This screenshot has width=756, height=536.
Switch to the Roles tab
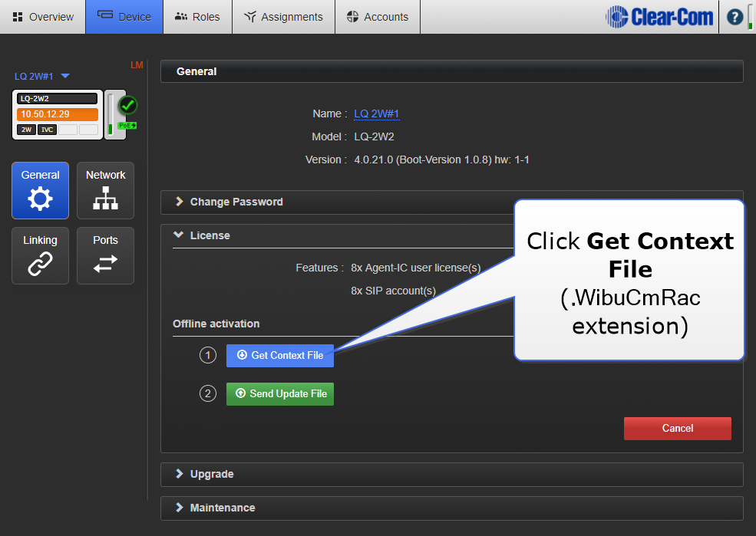(x=197, y=17)
